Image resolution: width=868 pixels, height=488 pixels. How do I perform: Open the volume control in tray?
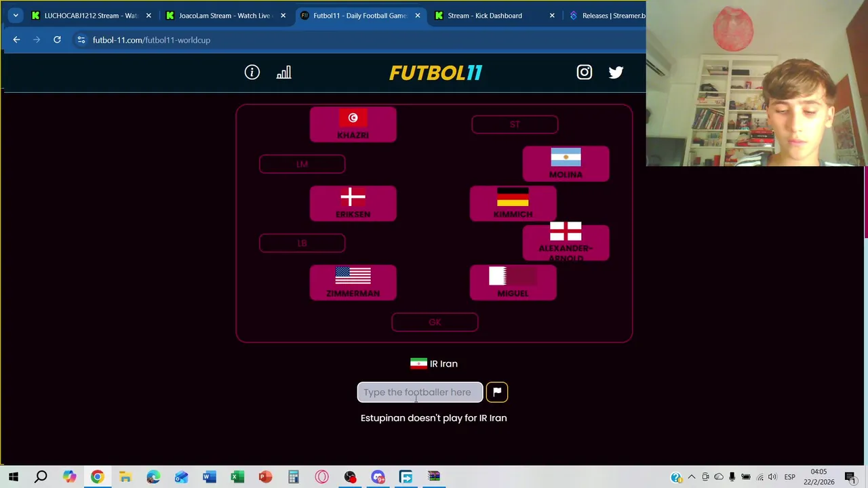point(772,477)
